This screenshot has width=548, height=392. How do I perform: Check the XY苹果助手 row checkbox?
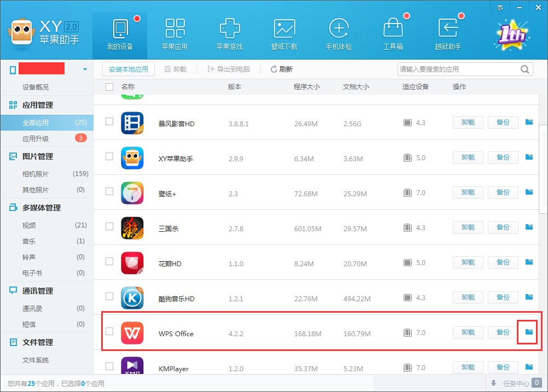pyautogui.click(x=109, y=156)
